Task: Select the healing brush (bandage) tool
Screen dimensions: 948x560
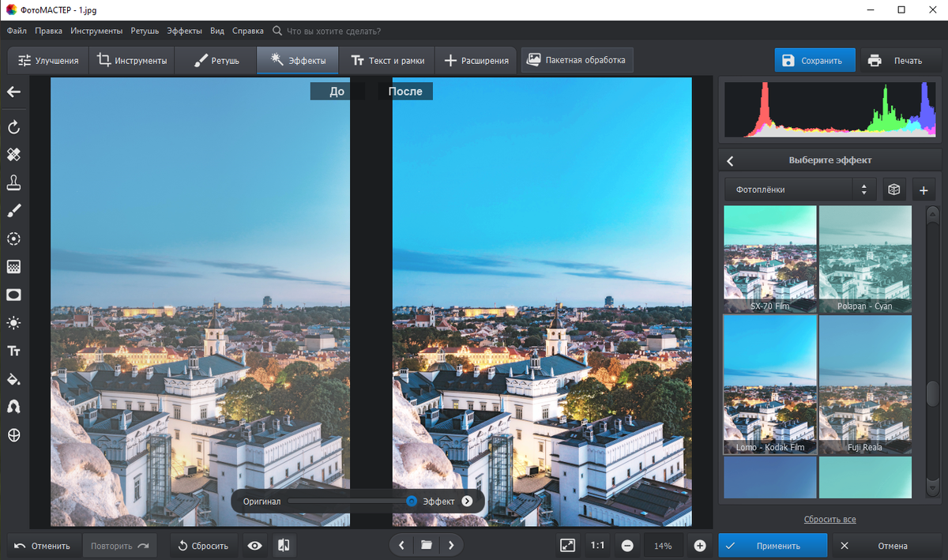Action: tap(13, 155)
